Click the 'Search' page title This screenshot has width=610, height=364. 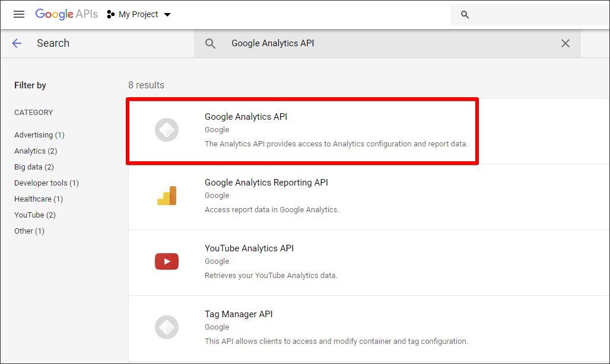coord(53,43)
